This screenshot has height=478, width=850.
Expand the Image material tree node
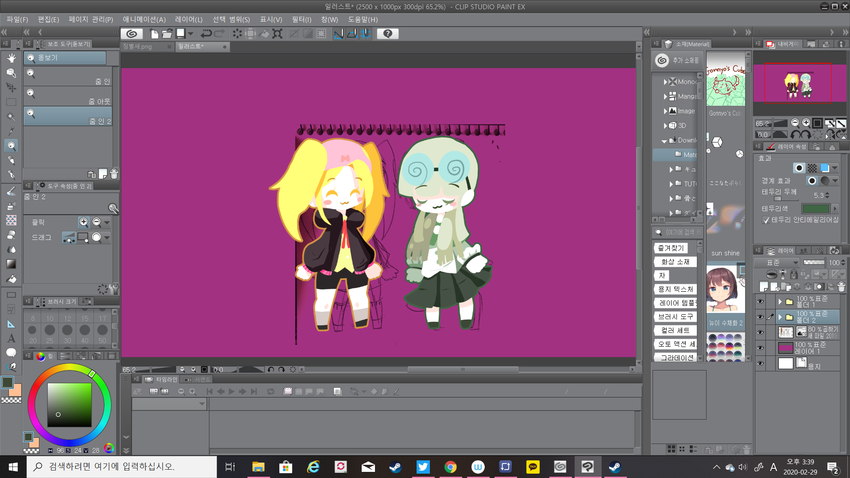[x=665, y=111]
